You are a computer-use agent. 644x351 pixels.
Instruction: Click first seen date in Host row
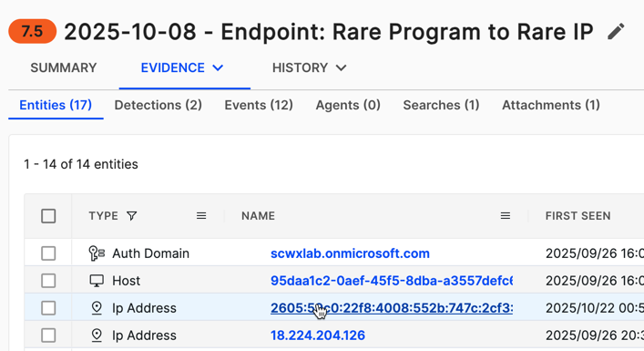point(594,281)
